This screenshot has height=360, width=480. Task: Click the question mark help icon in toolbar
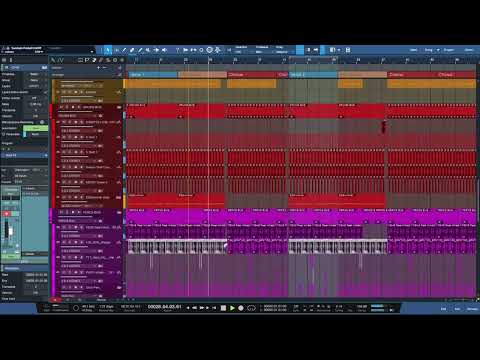(x=177, y=50)
